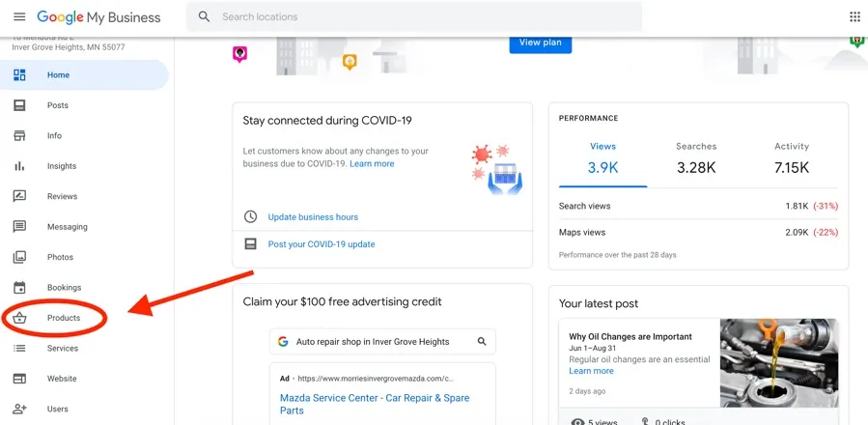Click the 7.15K activity value
Viewport: 868px width, 425px height.
[791, 167]
